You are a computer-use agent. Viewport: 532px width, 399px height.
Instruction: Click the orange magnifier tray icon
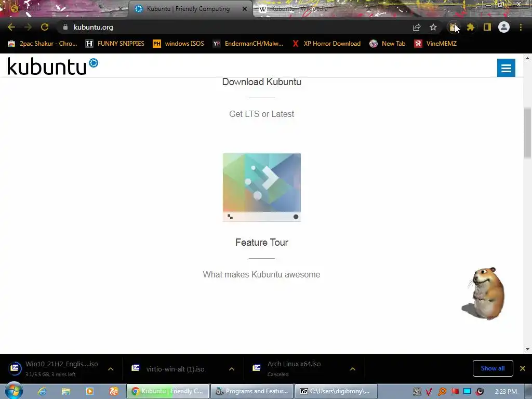[442, 392]
